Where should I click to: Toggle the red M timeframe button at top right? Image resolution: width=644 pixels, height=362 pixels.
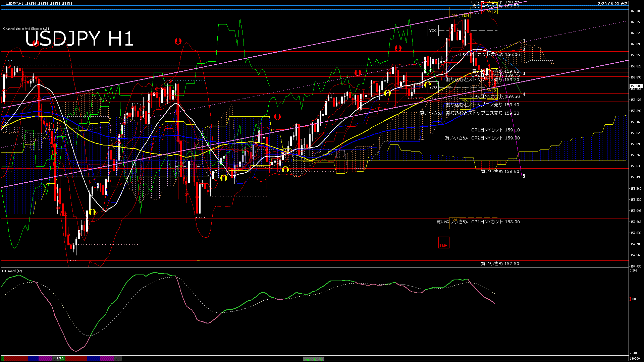coord(484,12)
